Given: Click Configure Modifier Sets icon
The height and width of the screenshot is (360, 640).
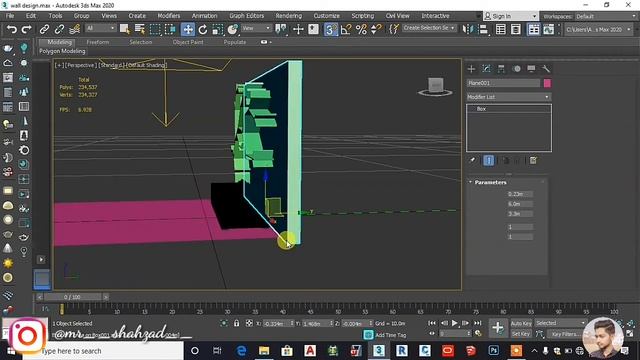Looking at the screenshot, I should point(533,160).
